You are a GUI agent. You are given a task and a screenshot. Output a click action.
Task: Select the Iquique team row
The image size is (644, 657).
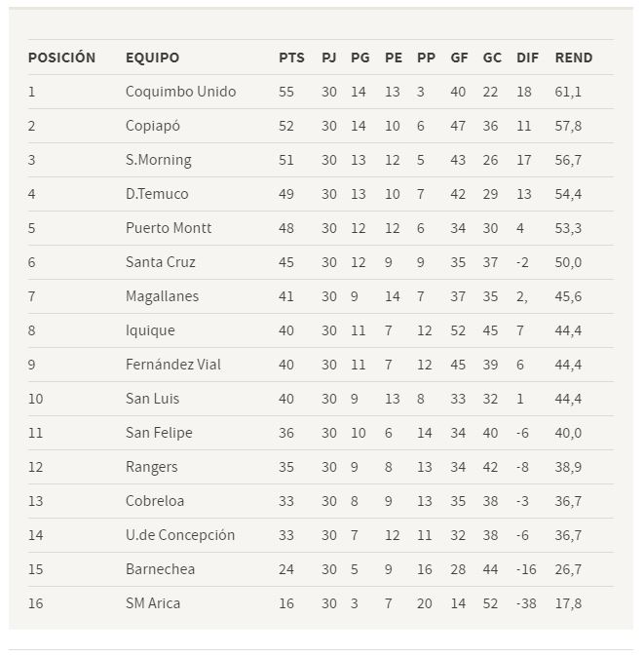tap(321, 330)
